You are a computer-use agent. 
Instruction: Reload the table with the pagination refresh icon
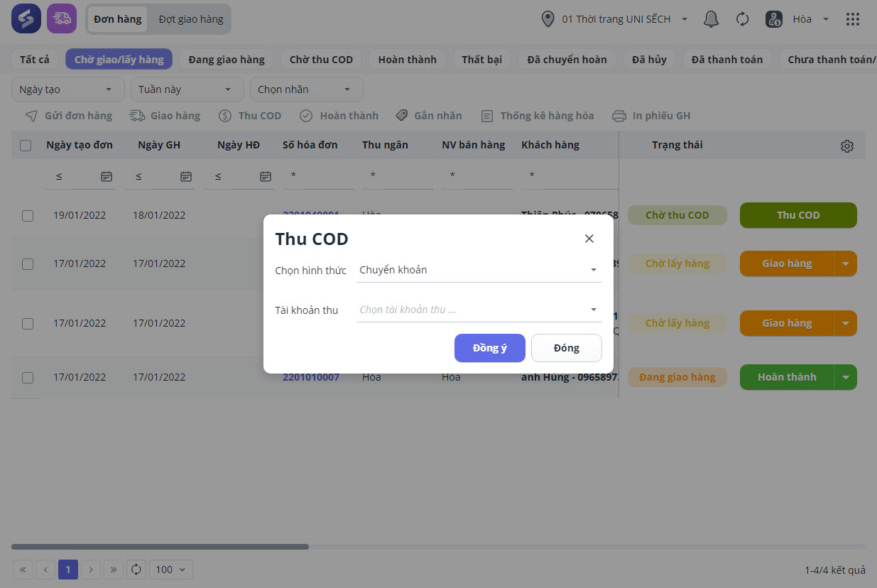point(136,570)
